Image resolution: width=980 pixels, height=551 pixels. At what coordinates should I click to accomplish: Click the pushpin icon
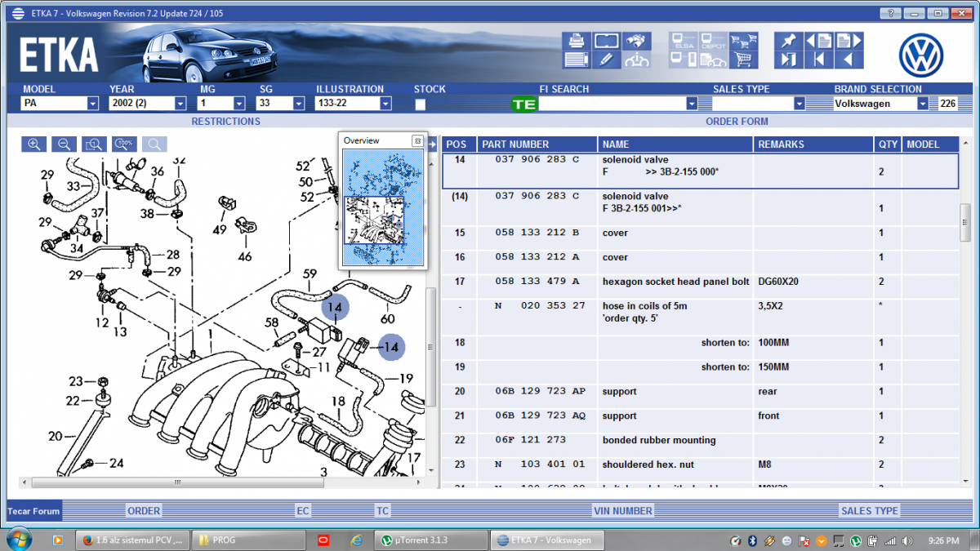(x=788, y=41)
